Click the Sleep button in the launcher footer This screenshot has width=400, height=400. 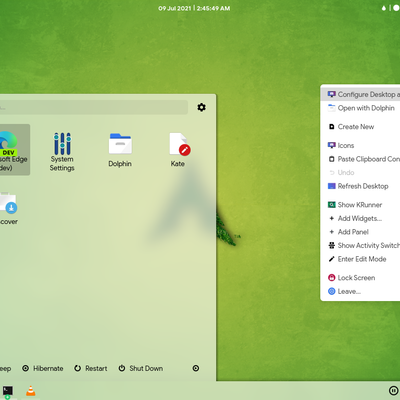coord(5,368)
